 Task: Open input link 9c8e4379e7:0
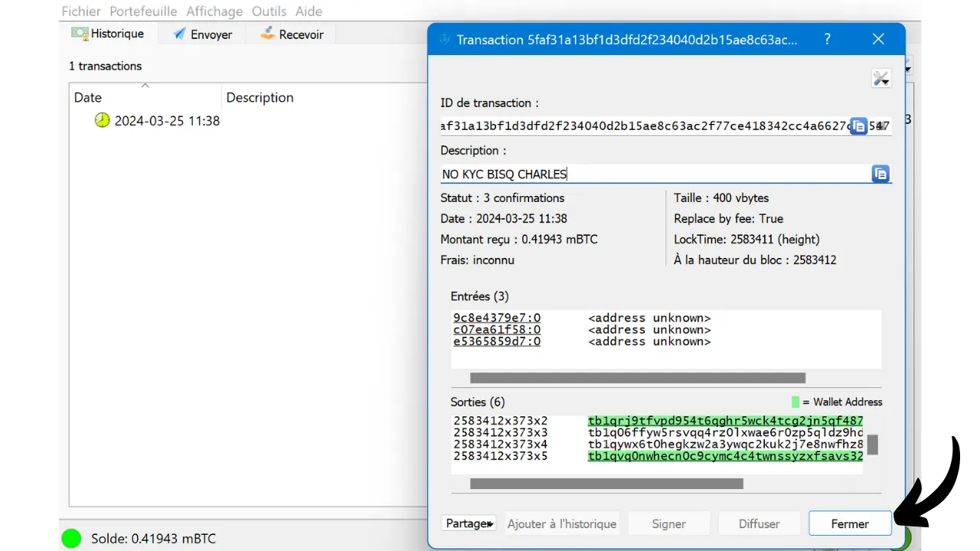[x=497, y=318]
